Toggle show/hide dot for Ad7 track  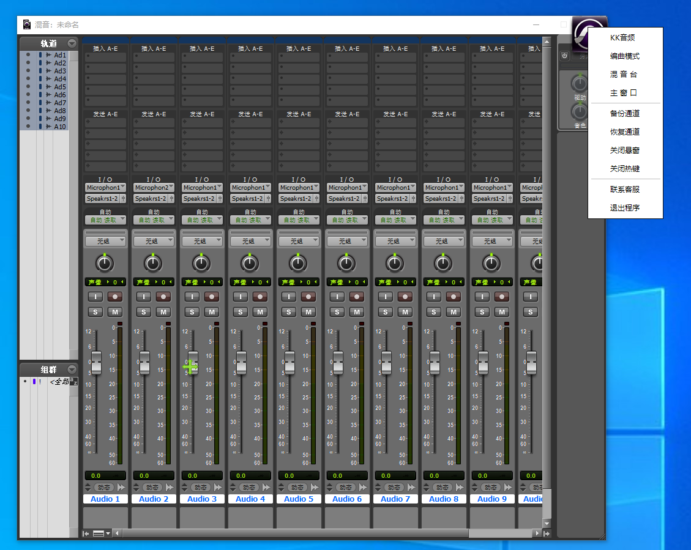(x=28, y=103)
